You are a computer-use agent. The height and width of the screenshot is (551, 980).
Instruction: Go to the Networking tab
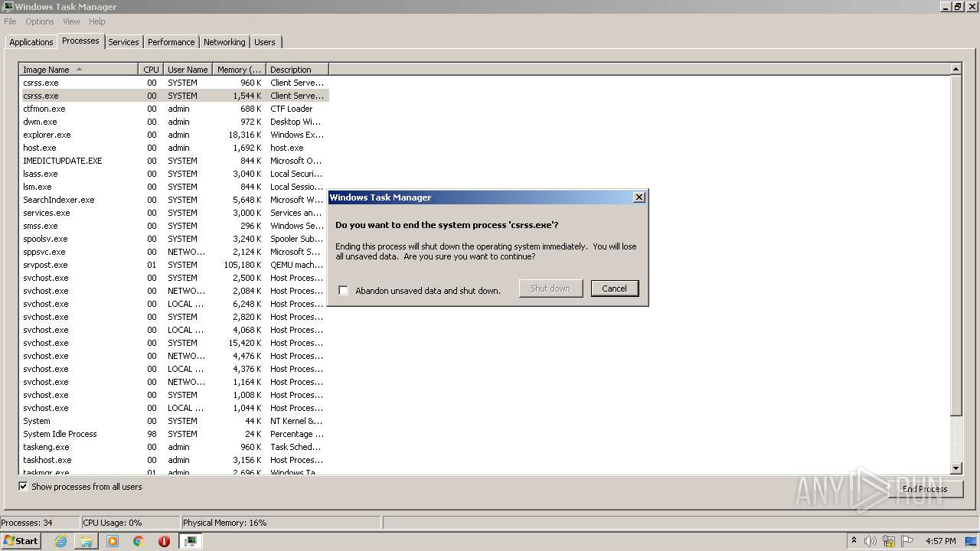(x=224, y=42)
